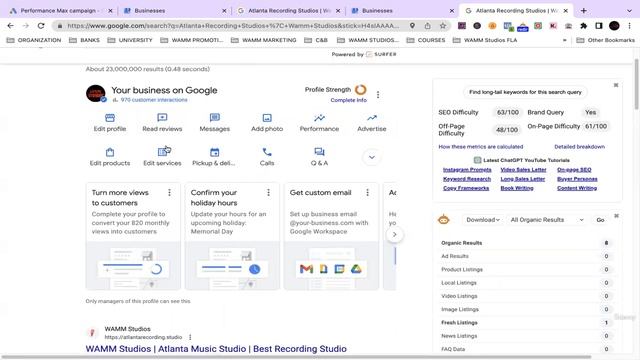Viewport: 640px width, 360px height.
Task: Open Other Bookmarks folder
Action: pyautogui.click(x=606, y=40)
